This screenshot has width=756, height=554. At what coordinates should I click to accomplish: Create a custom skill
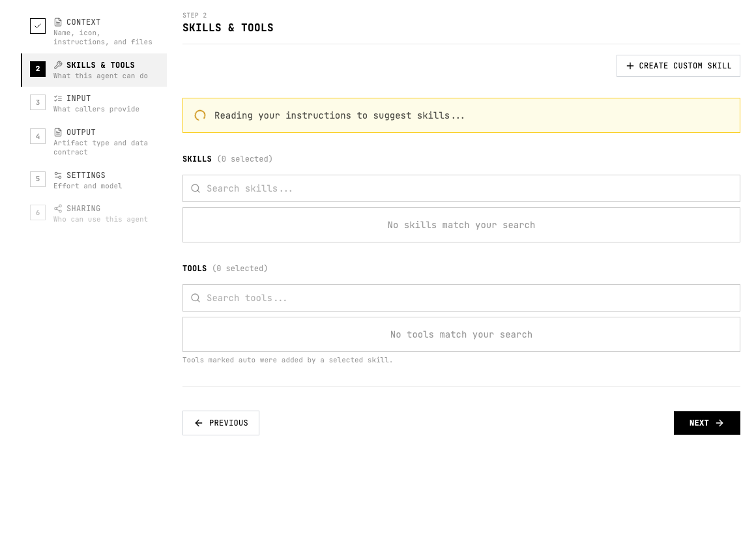tap(678, 66)
